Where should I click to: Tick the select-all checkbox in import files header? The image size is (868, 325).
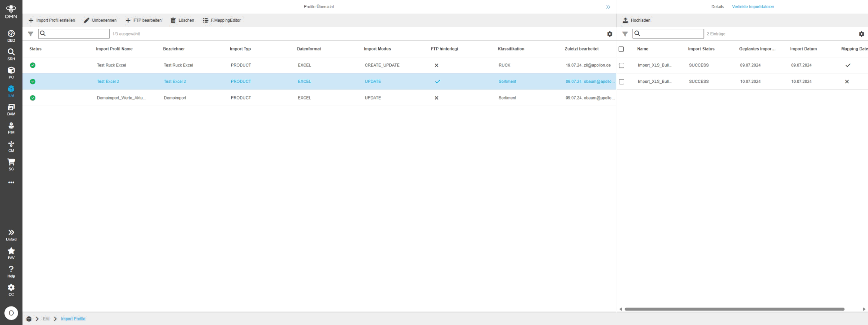coord(621,49)
